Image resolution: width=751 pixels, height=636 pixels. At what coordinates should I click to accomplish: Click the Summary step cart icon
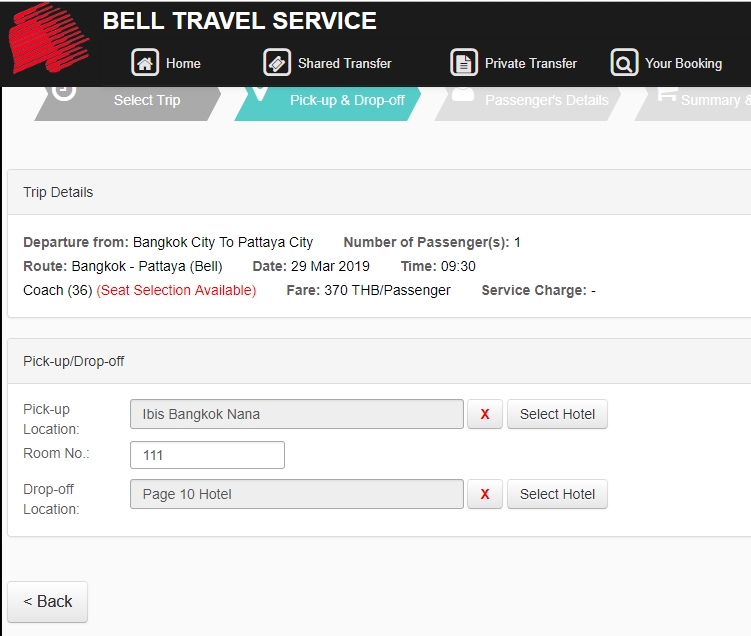tap(666, 95)
